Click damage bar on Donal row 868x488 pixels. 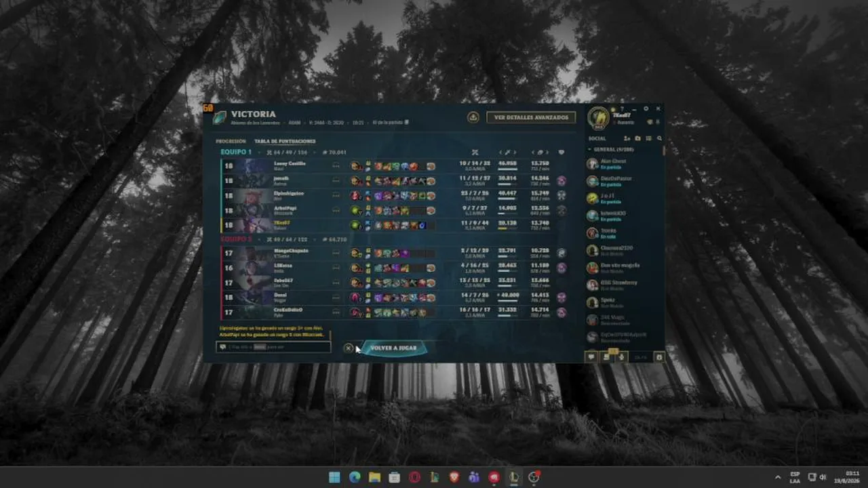(x=507, y=300)
